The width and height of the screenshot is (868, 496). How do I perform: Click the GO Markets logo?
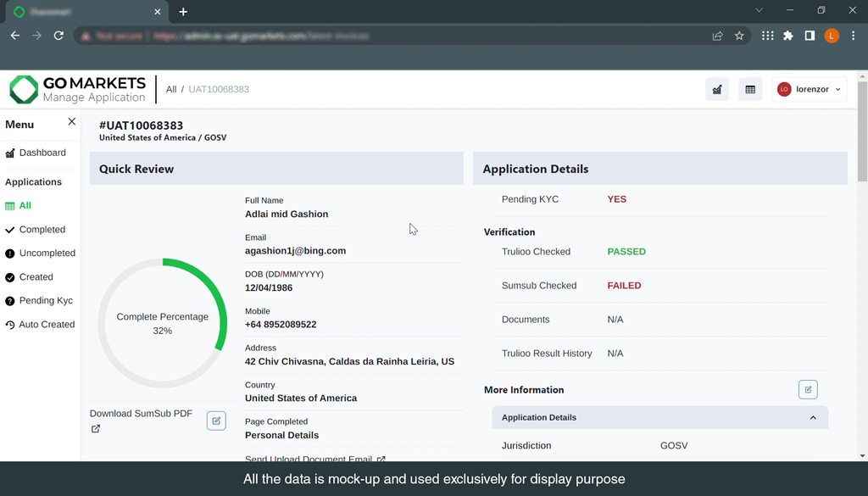tap(78, 90)
